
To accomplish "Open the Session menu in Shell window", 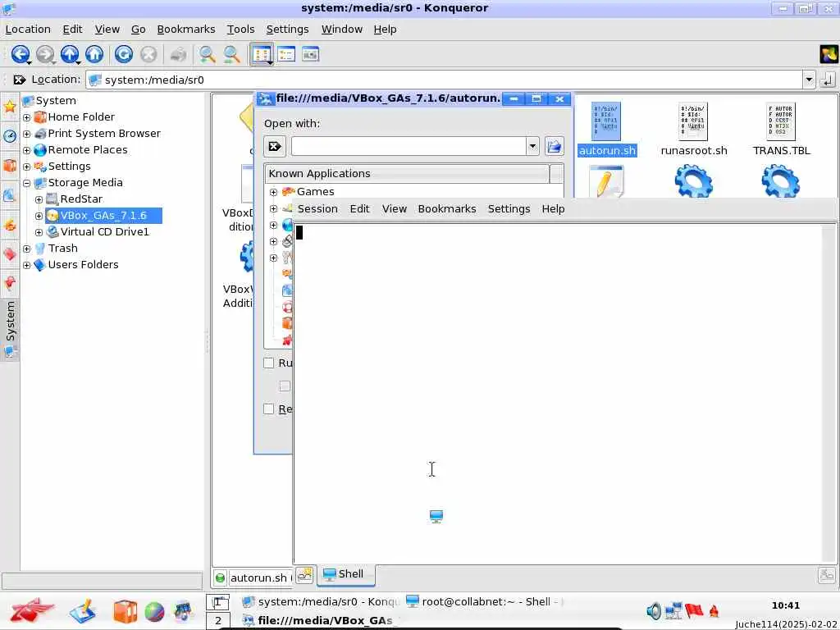I will coord(317,209).
